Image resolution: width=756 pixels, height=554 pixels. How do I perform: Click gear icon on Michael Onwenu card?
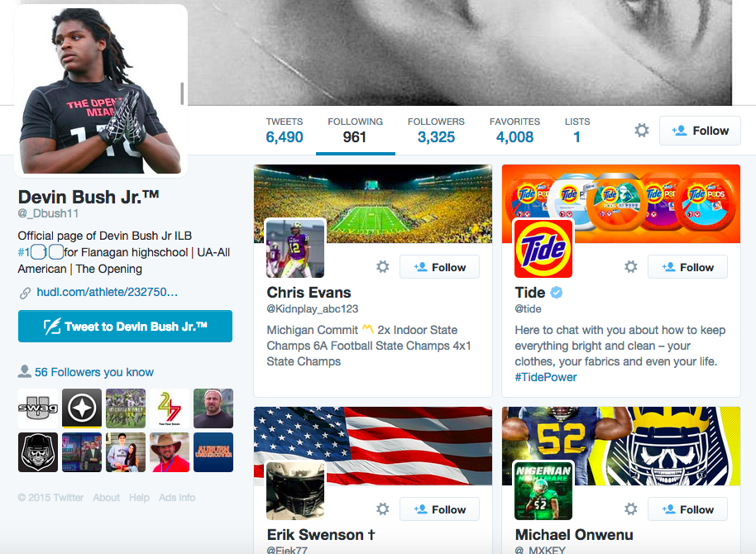tap(630, 509)
